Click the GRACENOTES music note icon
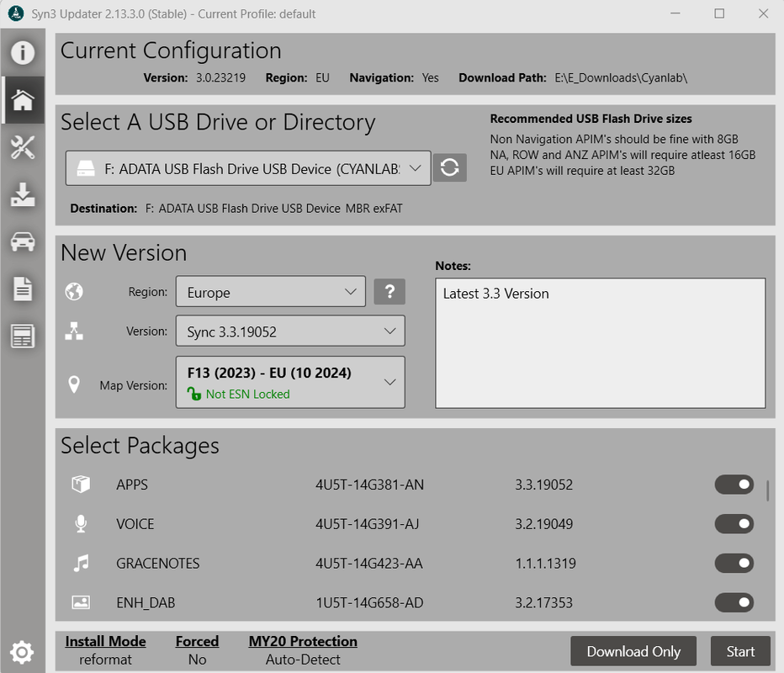Image resolution: width=784 pixels, height=673 pixels. tap(81, 563)
